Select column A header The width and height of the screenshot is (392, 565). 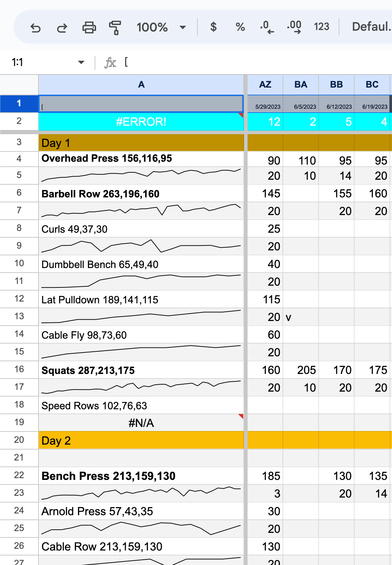pos(141,85)
